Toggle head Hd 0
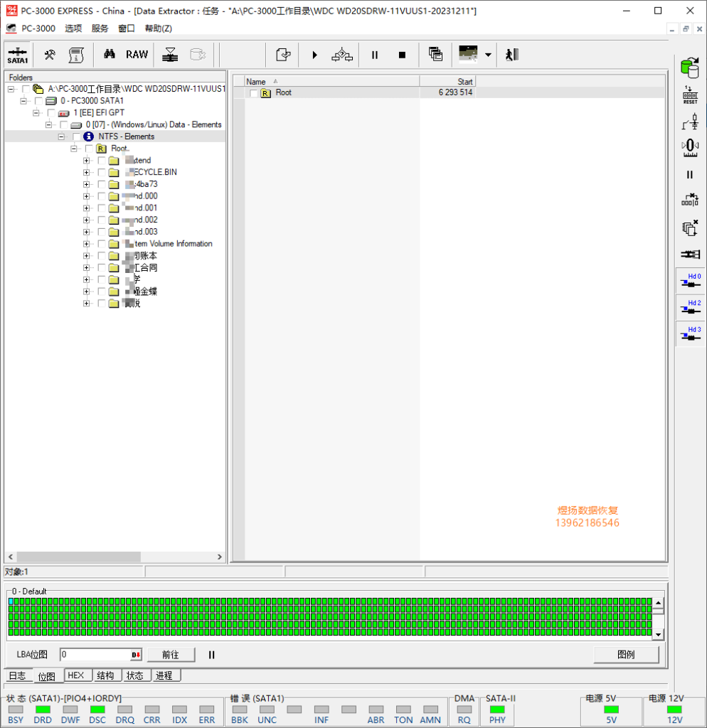The height and width of the screenshot is (728, 707). pyautogui.click(x=690, y=280)
